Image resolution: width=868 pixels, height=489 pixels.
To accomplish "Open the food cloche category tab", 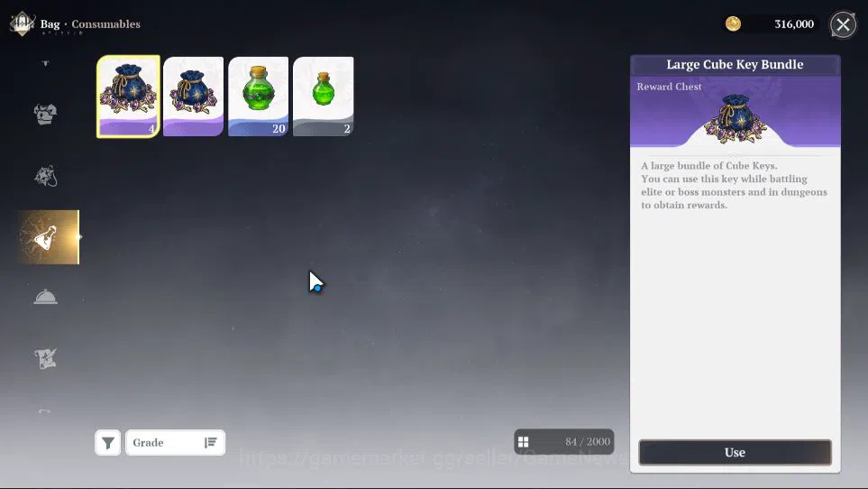I will 45,298.
